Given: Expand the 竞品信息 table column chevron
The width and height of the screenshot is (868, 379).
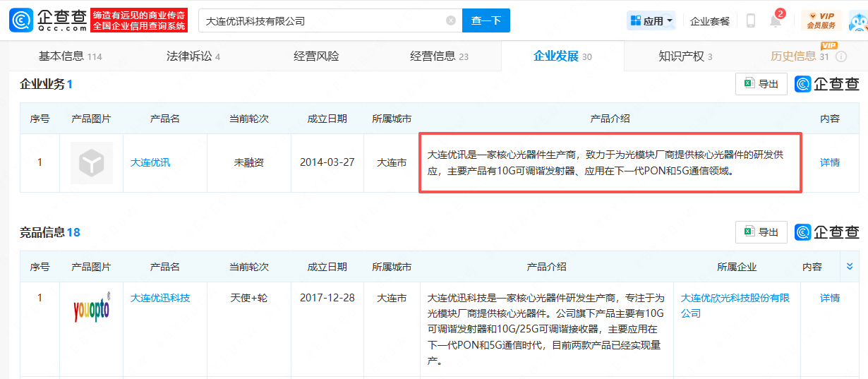Looking at the screenshot, I should point(850,267).
